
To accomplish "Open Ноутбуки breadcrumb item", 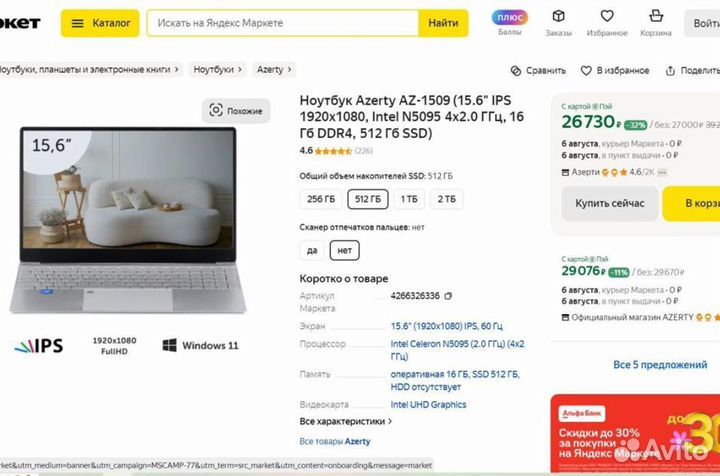I will 213,70.
